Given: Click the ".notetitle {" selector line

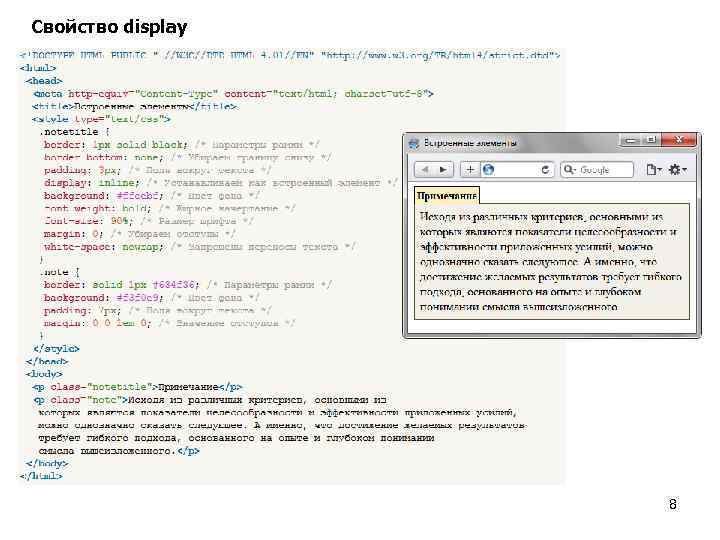Looking at the screenshot, I should coord(75,132).
